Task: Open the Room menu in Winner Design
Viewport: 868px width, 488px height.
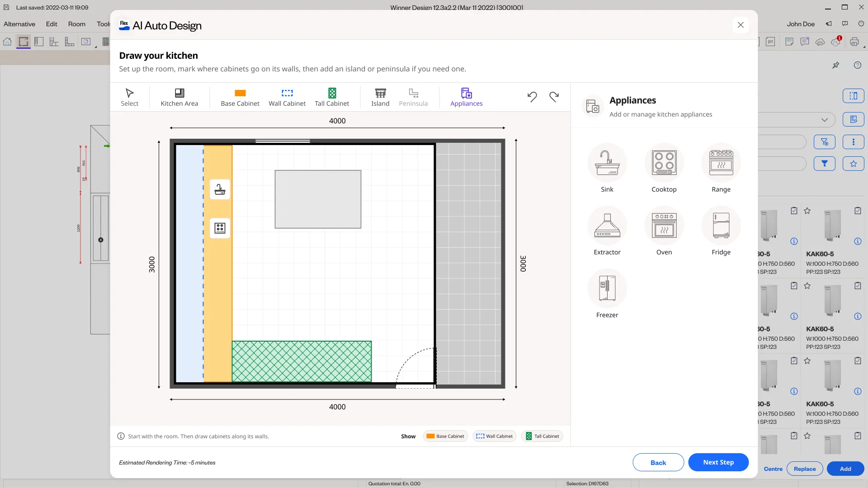Action: tap(77, 24)
